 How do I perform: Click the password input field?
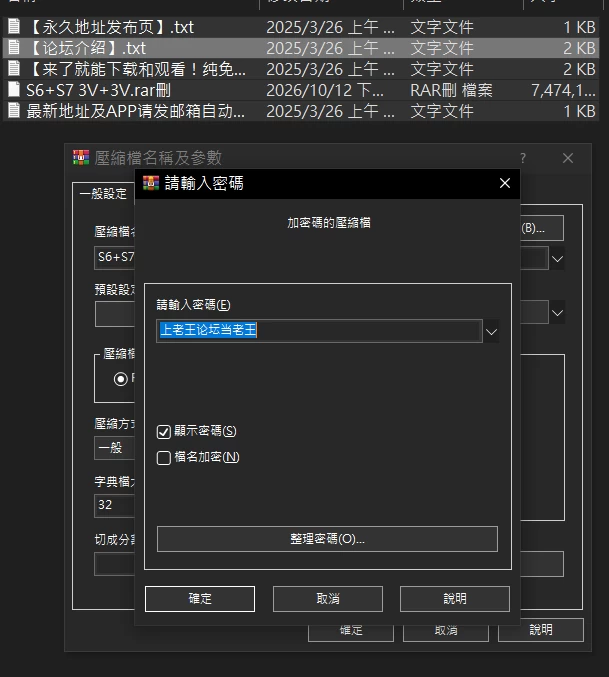pos(319,331)
